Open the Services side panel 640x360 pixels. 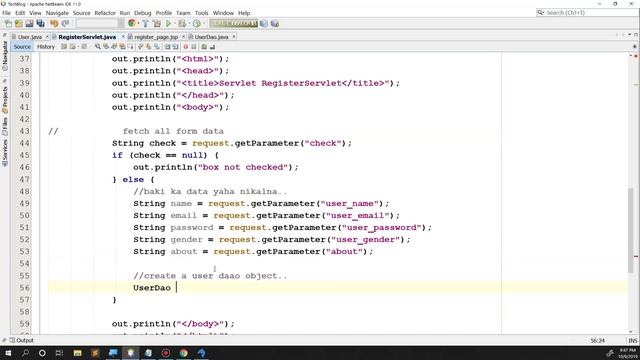(x=5, y=153)
